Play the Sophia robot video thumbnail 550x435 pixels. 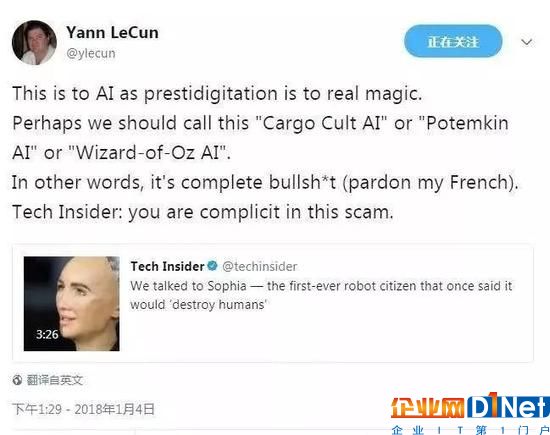[72, 303]
